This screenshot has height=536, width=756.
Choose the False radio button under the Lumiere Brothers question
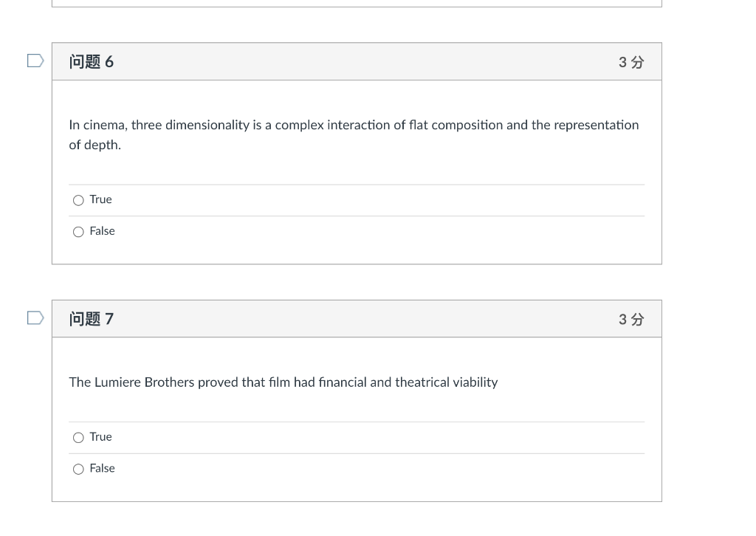pos(78,469)
